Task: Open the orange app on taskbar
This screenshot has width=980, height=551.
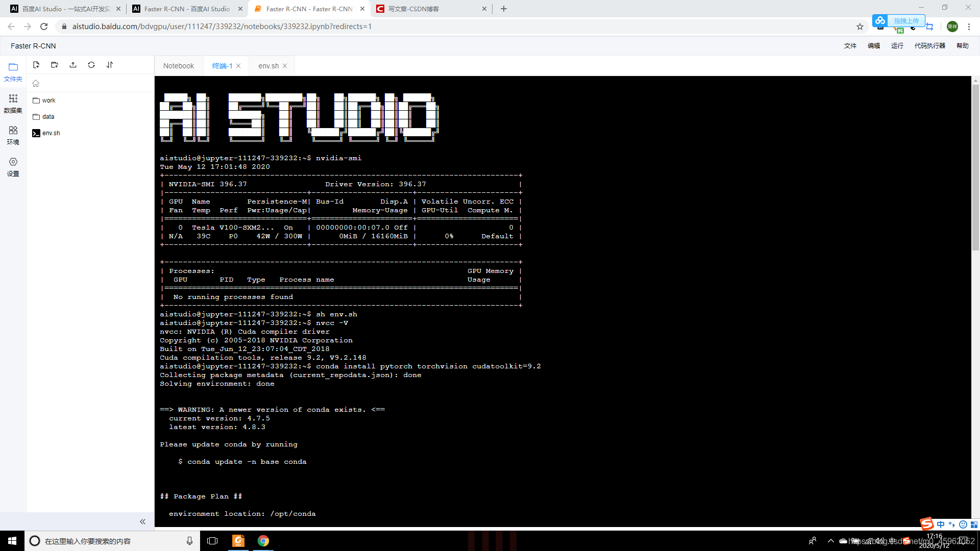Action: point(238,541)
